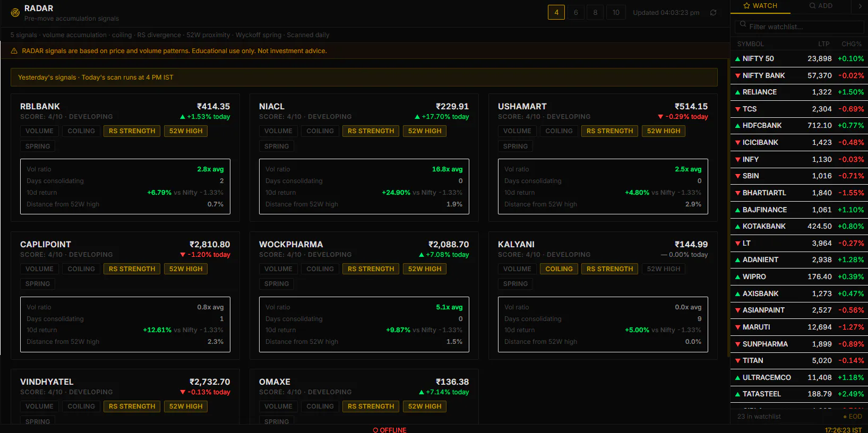Click the EOD indicator in watchlist footer
Image resolution: width=868 pixels, height=433 pixels.
coord(853,417)
